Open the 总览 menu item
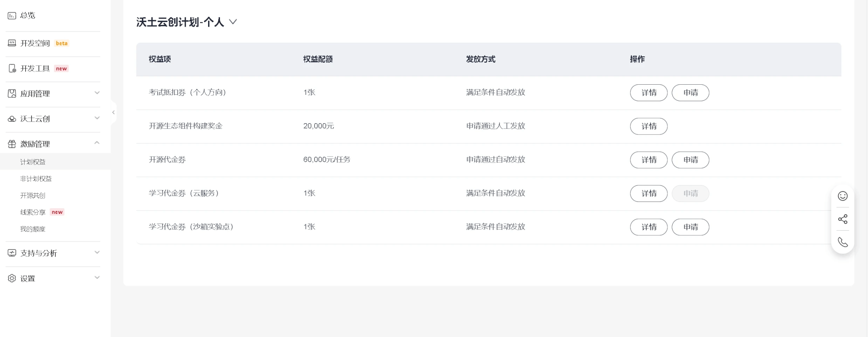This screenshot has width=868, height=337. click(x=28, y=16)
